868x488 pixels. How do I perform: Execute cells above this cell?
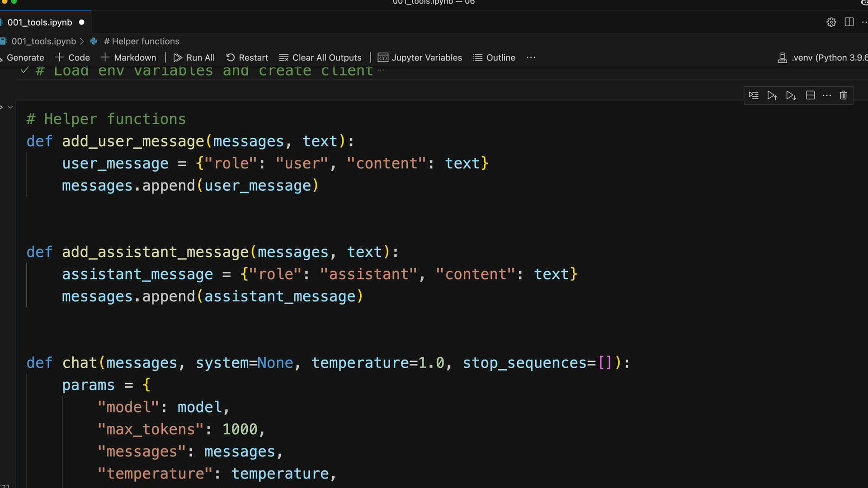(x=772, y=95)
